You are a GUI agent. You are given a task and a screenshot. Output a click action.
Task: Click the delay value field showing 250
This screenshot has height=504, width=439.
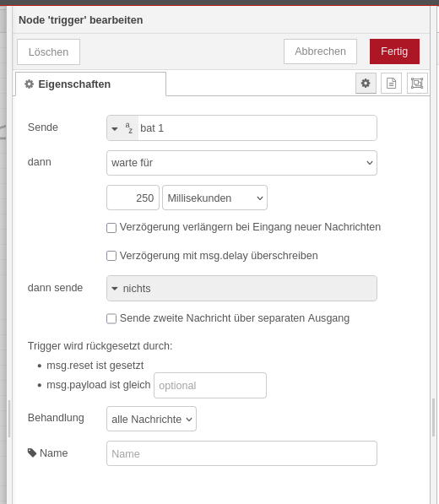(x=133, y=198)
